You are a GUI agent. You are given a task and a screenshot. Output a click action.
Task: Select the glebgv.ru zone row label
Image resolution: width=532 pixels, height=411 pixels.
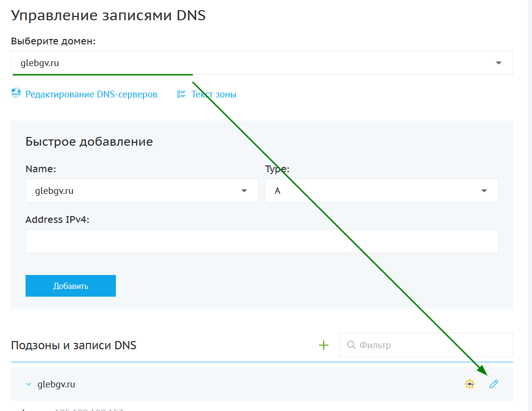(x=56, y=384)
